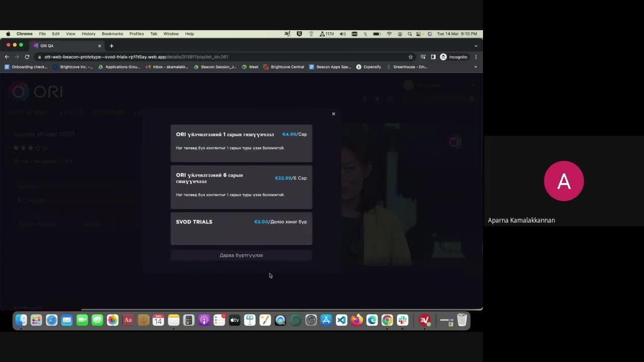Open the View menu
The image size is (644, 362).
[x=70, y=34]
